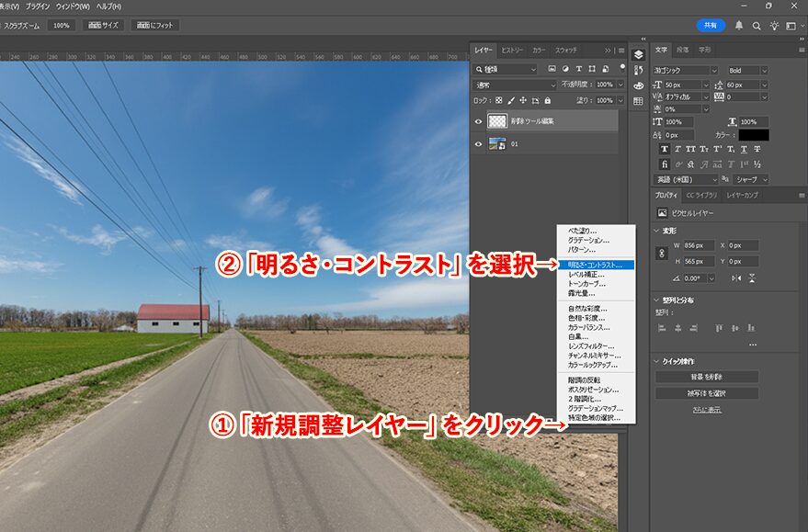Open the text color swatch picker
Image resolution: width=808 pixels, height=532 pixels.
pyautogui.click(x=754, y=135)
